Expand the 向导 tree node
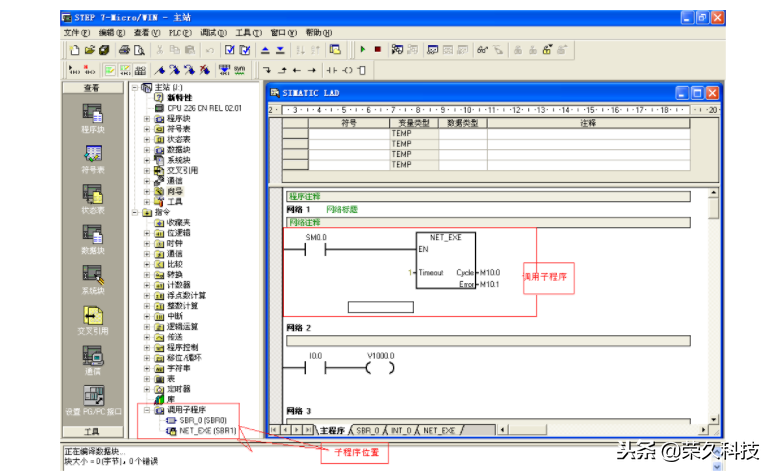This screenshot has width=773, height=474. 146,191
